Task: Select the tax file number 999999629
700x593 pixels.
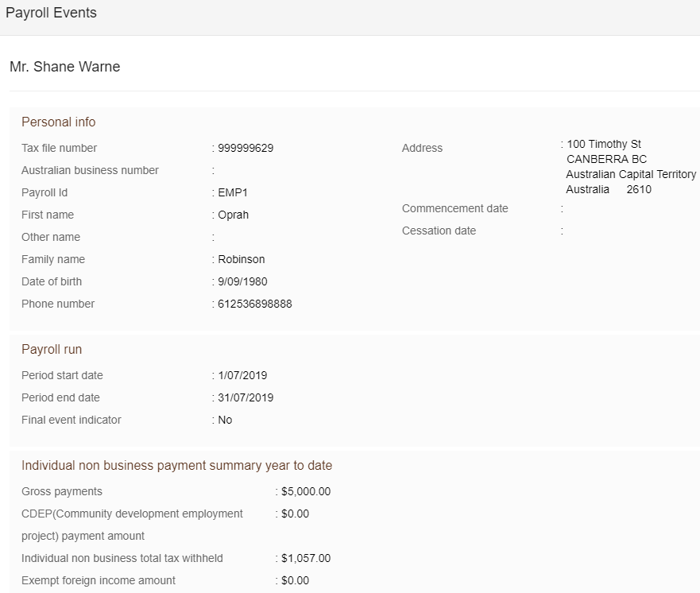Action: pyautogui.click(x=246, y=148)
